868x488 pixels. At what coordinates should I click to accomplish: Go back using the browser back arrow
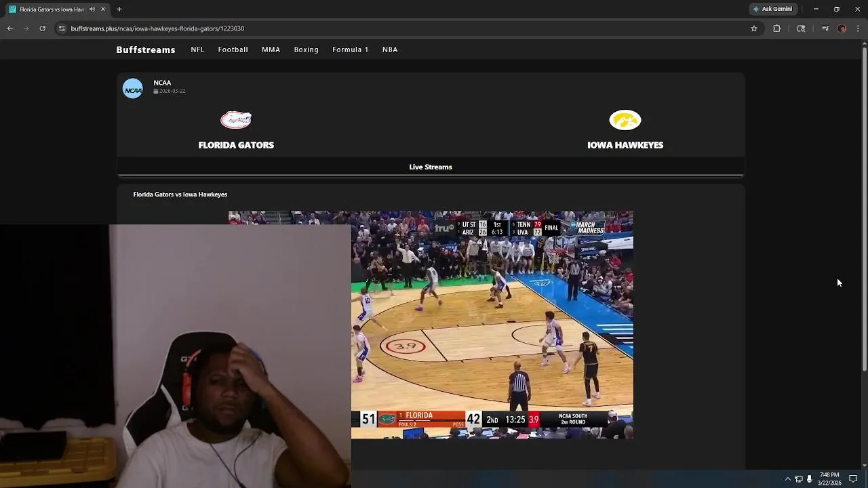tap(10, 28)
